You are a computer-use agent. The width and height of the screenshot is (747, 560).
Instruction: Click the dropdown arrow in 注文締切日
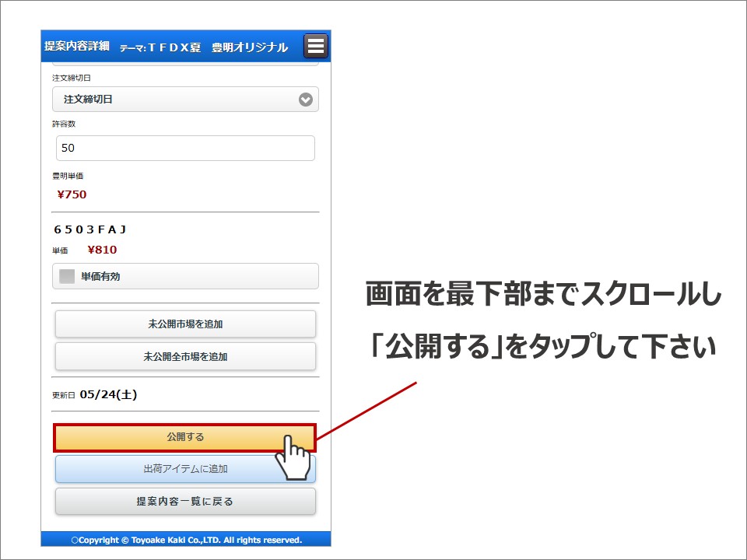click(x=305, y=100)
